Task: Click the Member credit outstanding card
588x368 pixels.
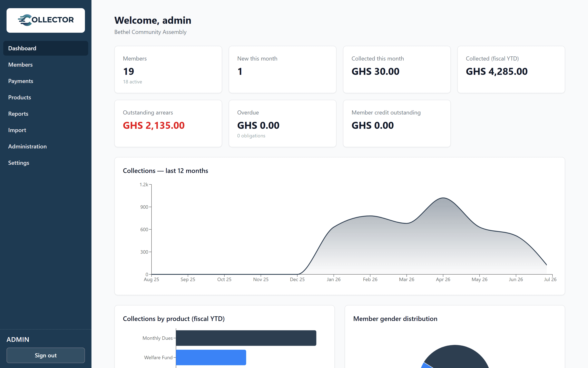Action: coord(396,123)
